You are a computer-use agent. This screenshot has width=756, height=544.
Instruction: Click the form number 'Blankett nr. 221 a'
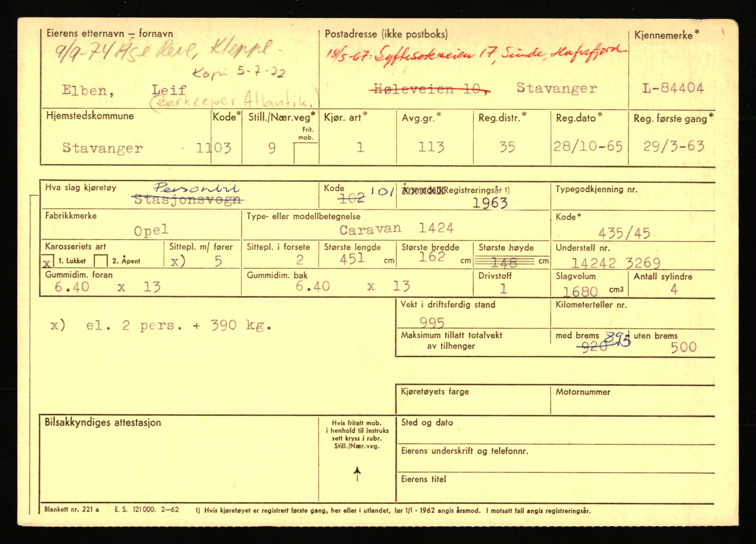point(72,510)
